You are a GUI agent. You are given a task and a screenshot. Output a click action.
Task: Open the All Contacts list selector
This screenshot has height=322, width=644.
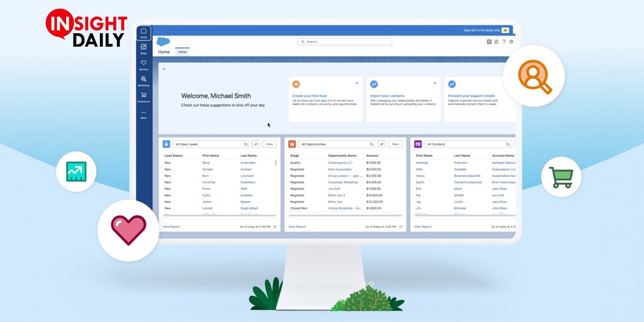[x=467, y=144]
